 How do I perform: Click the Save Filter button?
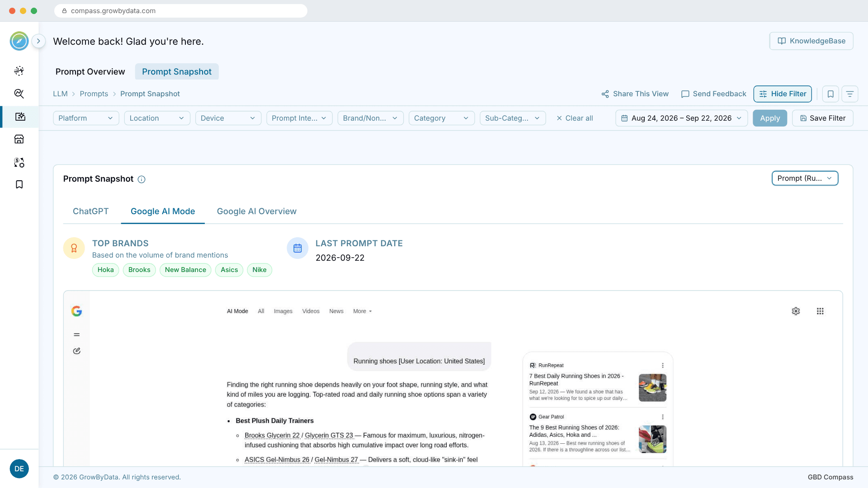[822, 118]
